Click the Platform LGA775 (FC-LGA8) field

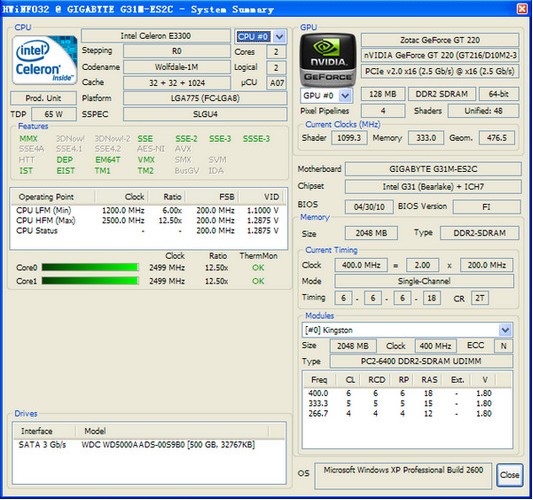[205, 98]
